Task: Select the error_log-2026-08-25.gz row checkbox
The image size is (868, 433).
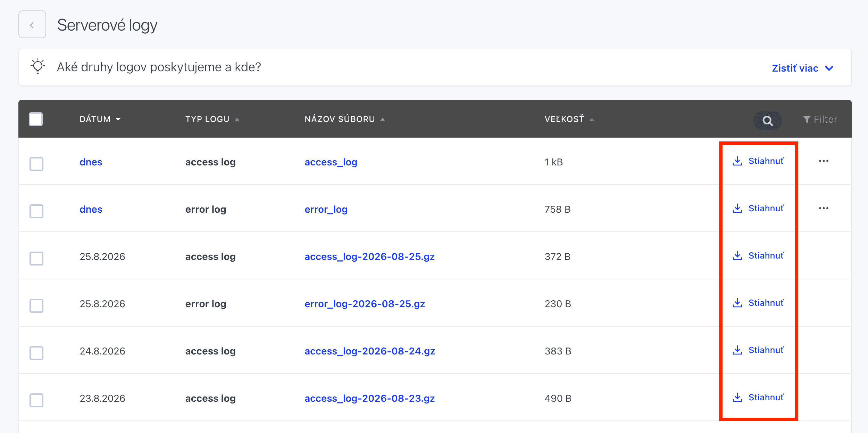Action: point(36,305)
